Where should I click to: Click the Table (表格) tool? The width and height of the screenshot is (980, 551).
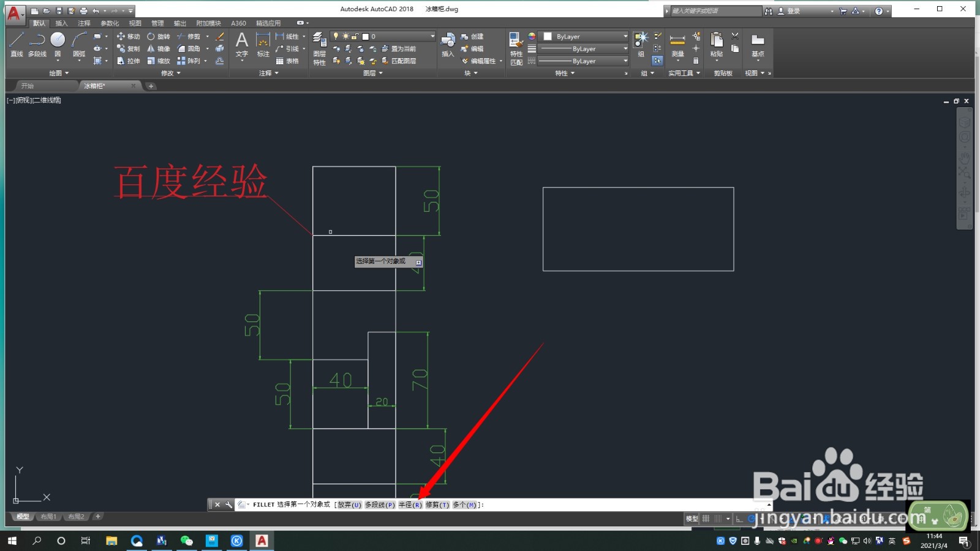pos(287,61)
